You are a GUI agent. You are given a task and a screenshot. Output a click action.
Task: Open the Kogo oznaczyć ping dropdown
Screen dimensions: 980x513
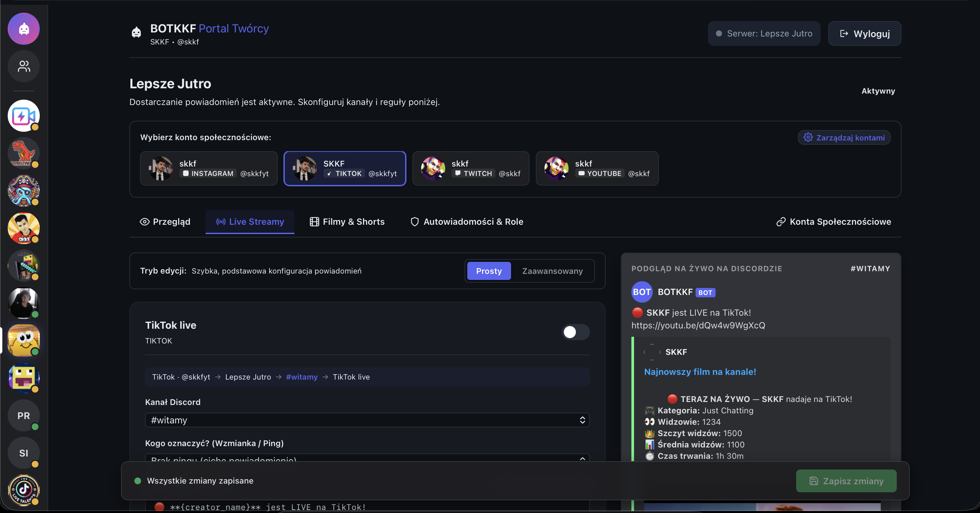pyautogui.click(x=367, y=458)
